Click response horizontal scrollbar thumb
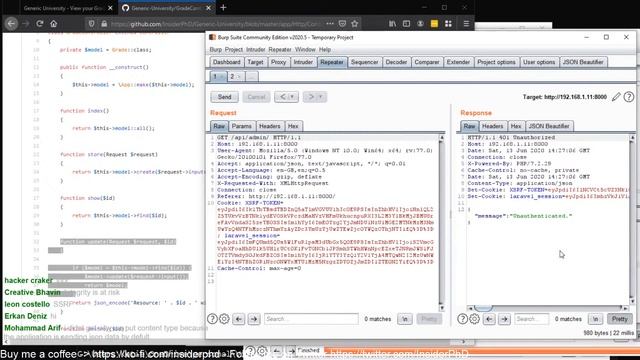The height and width of the screenshot is (360, 640). point(484,308)
